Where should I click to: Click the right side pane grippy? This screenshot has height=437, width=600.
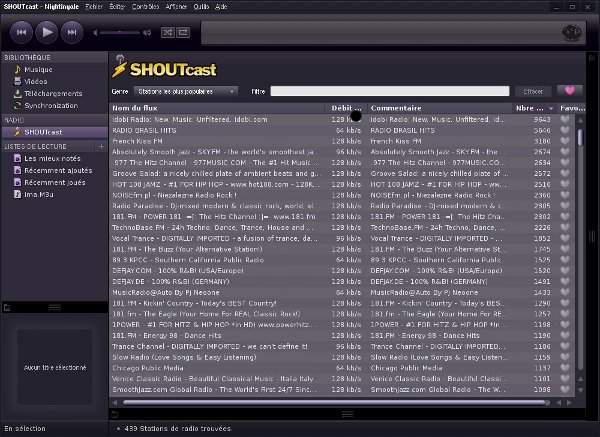point(592,236)
